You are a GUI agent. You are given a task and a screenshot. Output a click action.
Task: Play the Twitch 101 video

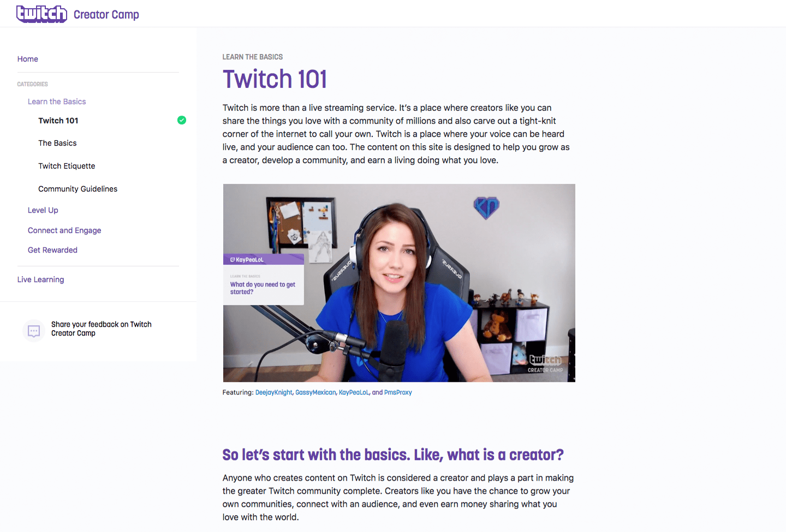(399, 283)
